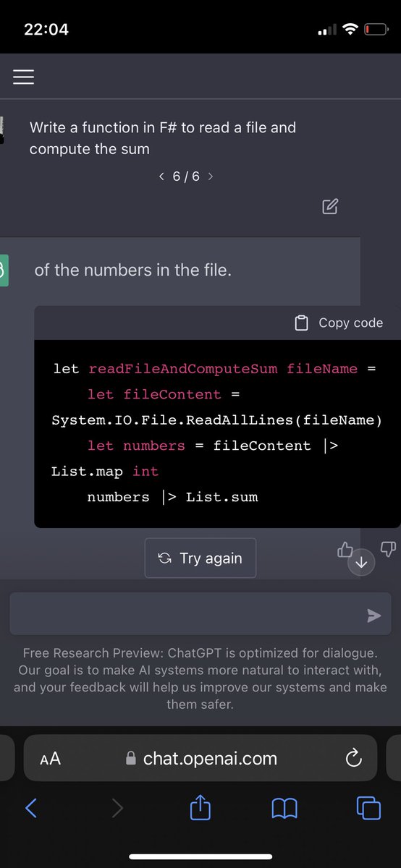Viewport: 401px width, 868px height.
Task: Tap the readFileAndComputeSum function name in code
Action: click(182, 368)
